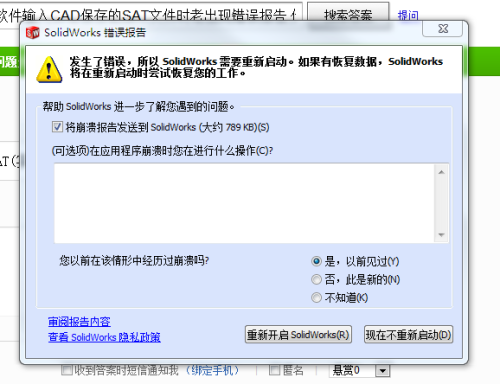Click the search field in the background webpage
500x384 pixels.
pyautogui.click(x=151, y=12)
